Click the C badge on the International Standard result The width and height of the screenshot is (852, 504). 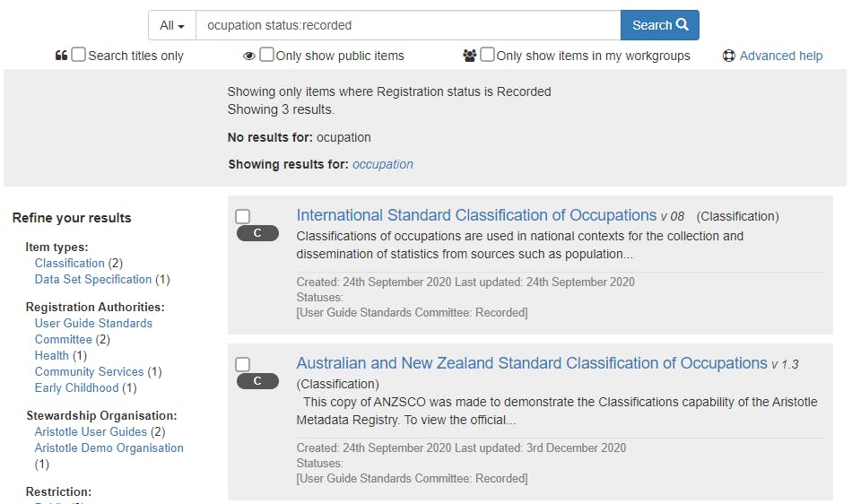257,233
